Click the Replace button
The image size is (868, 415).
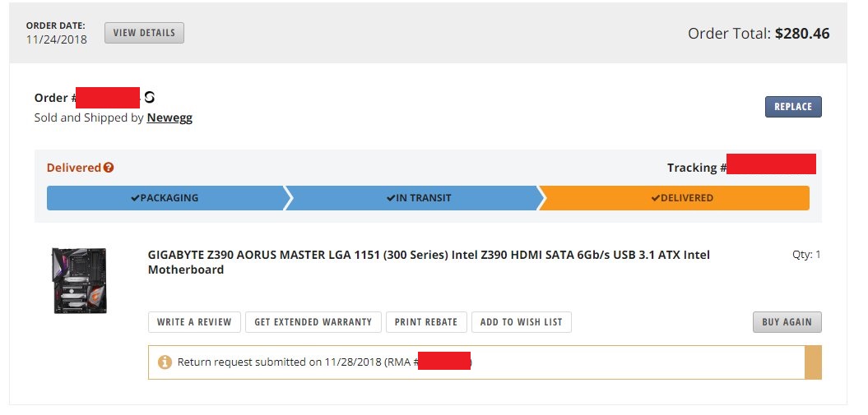[x=793, y=107]
